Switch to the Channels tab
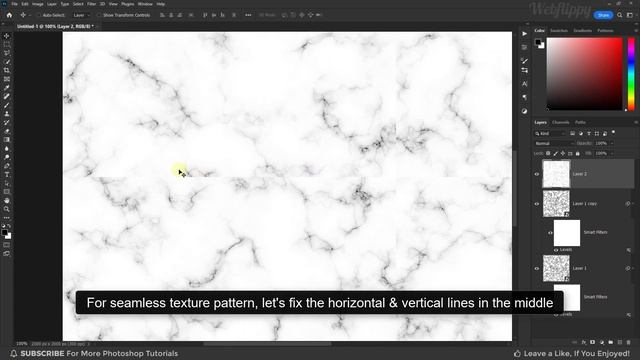640x360 pixels. coord(560,122)
